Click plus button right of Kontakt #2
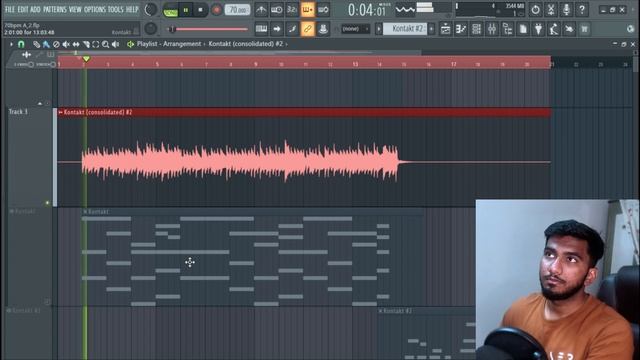 [x=431, y=29]
